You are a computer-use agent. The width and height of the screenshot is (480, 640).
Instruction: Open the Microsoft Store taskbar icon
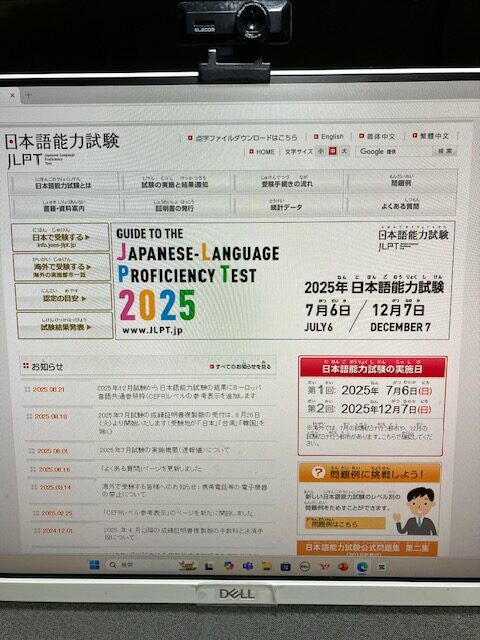click(x=285, y=567)
